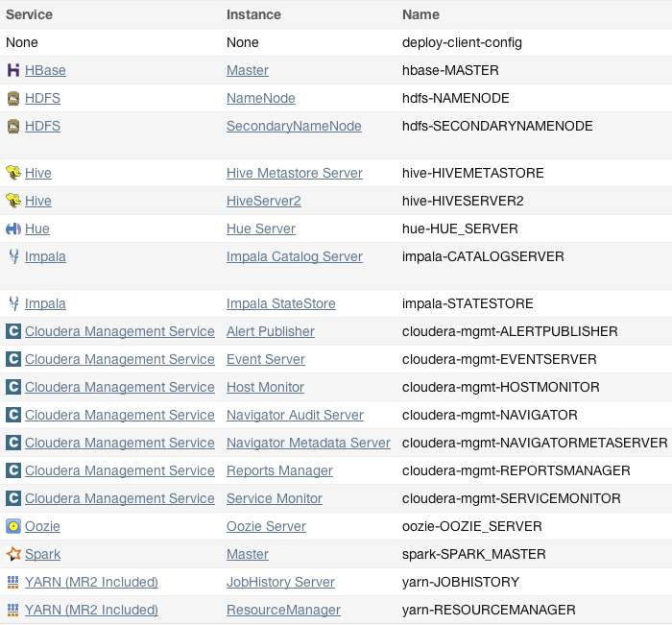The width and height of the screenshot is (672, 625).
Task: Open the Impala Catalog Server link
Action: click(294, 256)
